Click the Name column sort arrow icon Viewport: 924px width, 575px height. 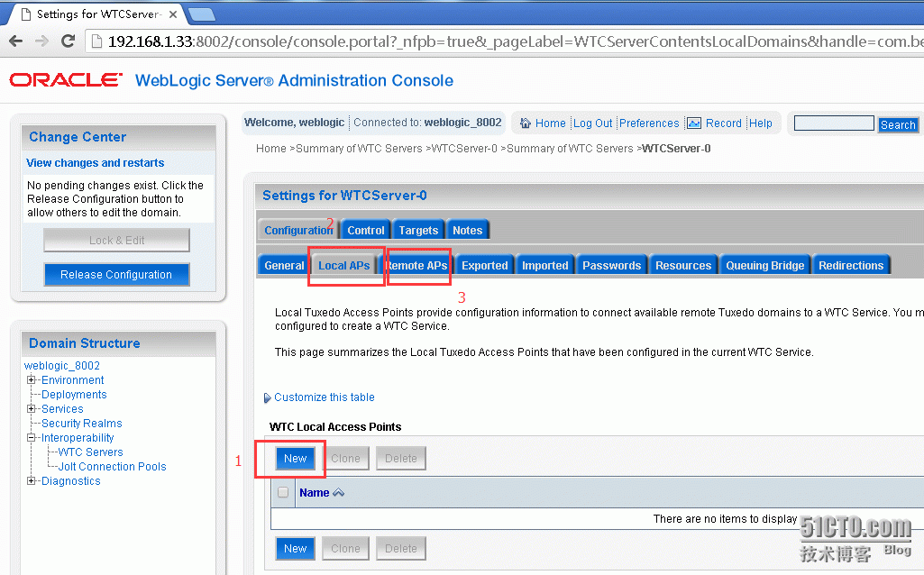338,492
